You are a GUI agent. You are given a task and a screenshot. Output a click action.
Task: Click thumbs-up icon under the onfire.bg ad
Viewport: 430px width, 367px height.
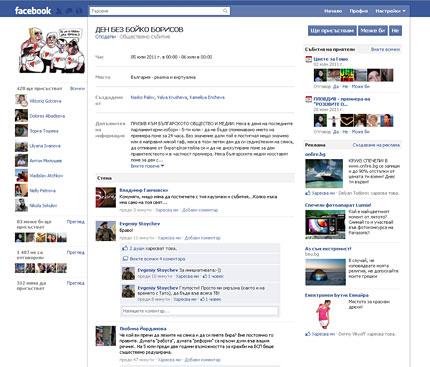pos(308,193)
